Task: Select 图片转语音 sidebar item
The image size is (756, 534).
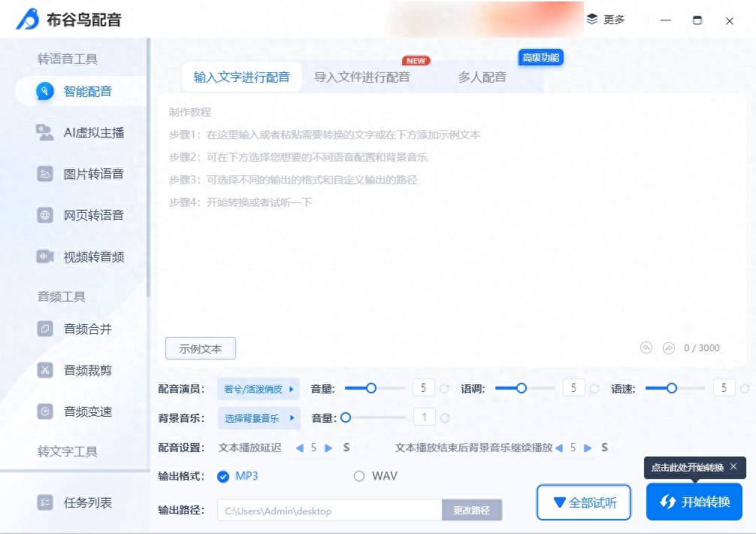Action: coord(81,174)
